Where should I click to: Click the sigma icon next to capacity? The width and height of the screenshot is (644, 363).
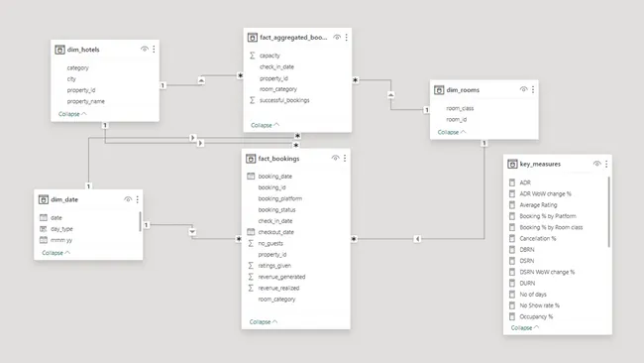(253, 56)
